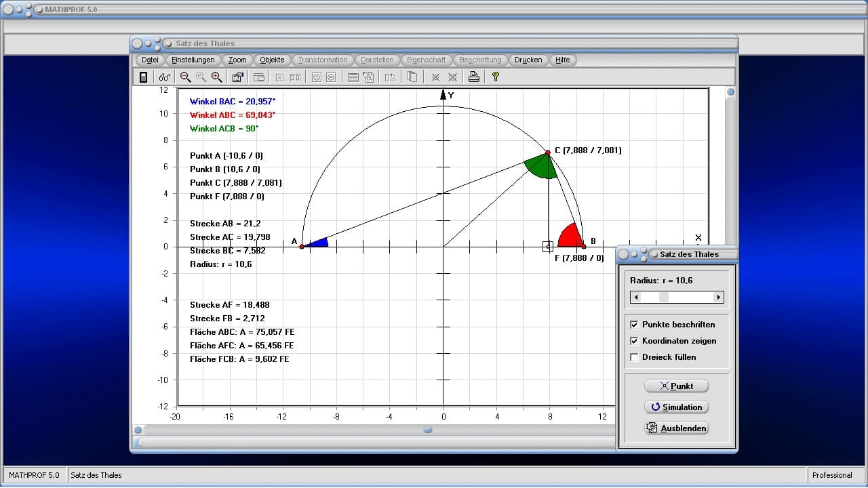The image size is (868, 488).
Task: Open the Objekte menu
Action: click(x=273, y=60)
